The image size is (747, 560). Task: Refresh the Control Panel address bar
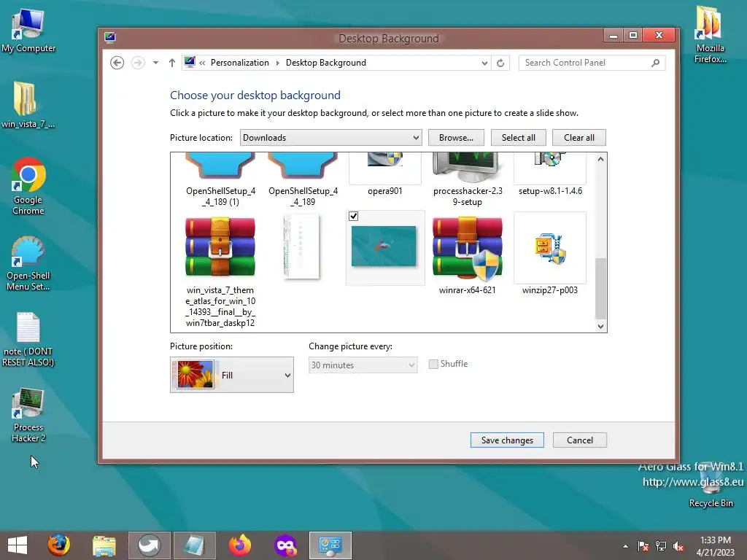click(500, 63)
